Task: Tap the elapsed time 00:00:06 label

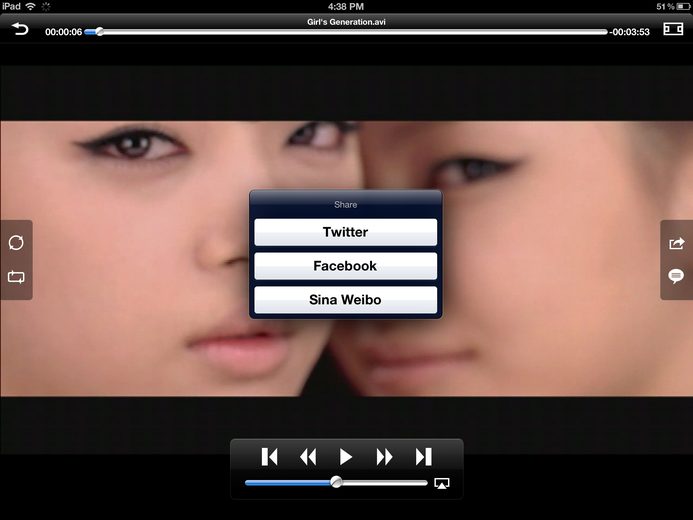Action: [x=64, y=32]
